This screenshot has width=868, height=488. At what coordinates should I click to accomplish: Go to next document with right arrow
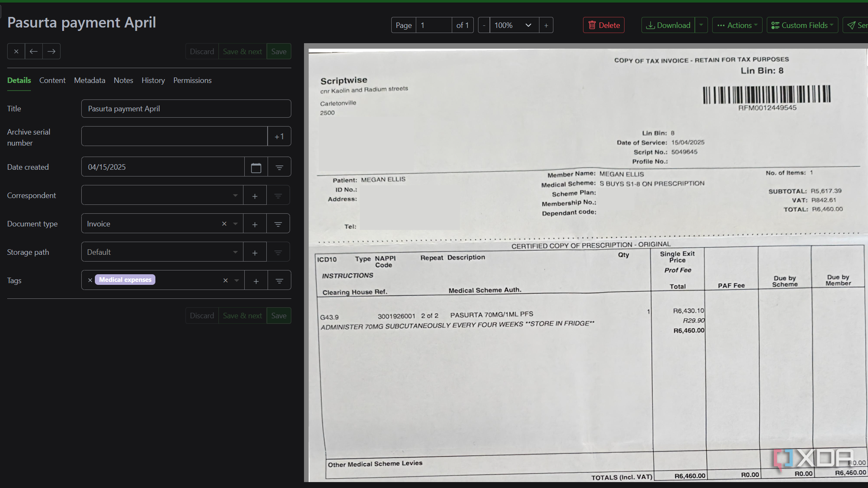(51, 51)
